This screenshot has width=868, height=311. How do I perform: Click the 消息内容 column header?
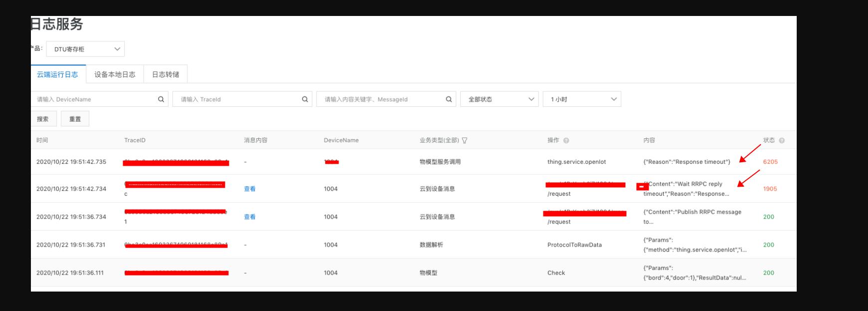click(256, 140)
